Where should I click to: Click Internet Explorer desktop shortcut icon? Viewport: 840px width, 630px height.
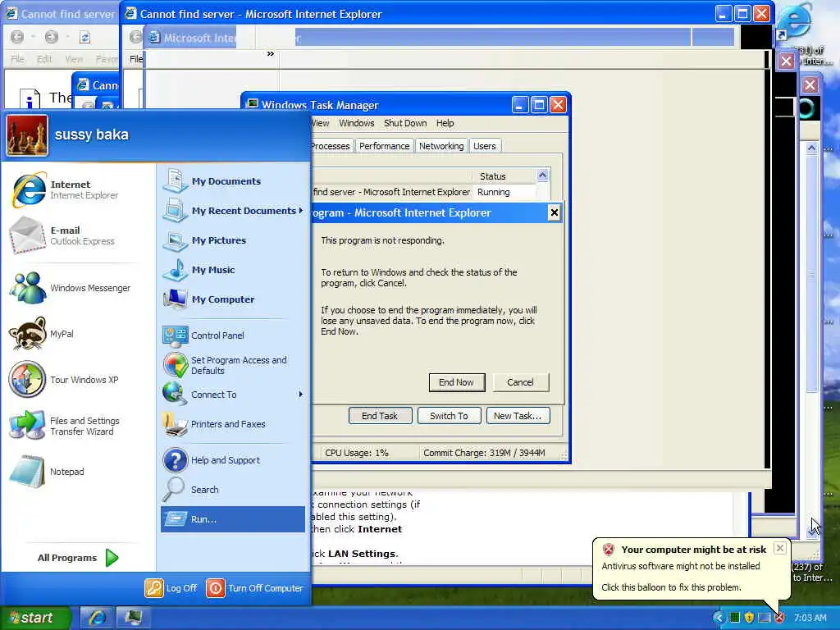794,21
